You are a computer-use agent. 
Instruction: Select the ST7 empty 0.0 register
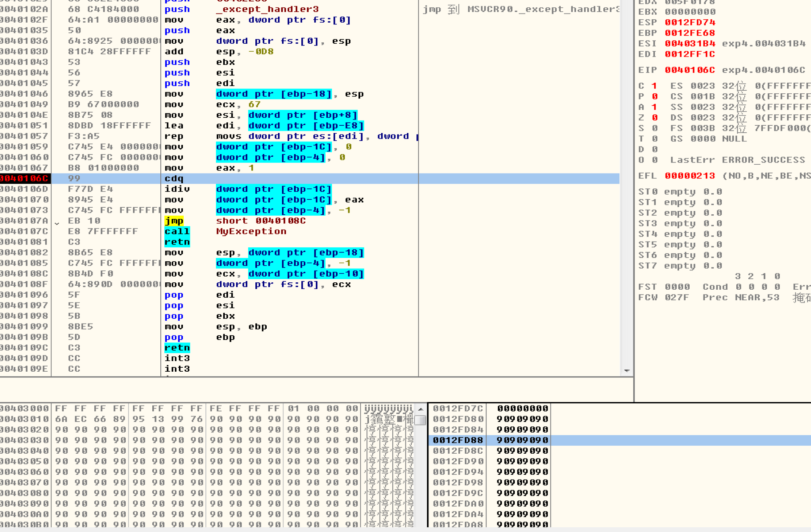click(680, 266)
